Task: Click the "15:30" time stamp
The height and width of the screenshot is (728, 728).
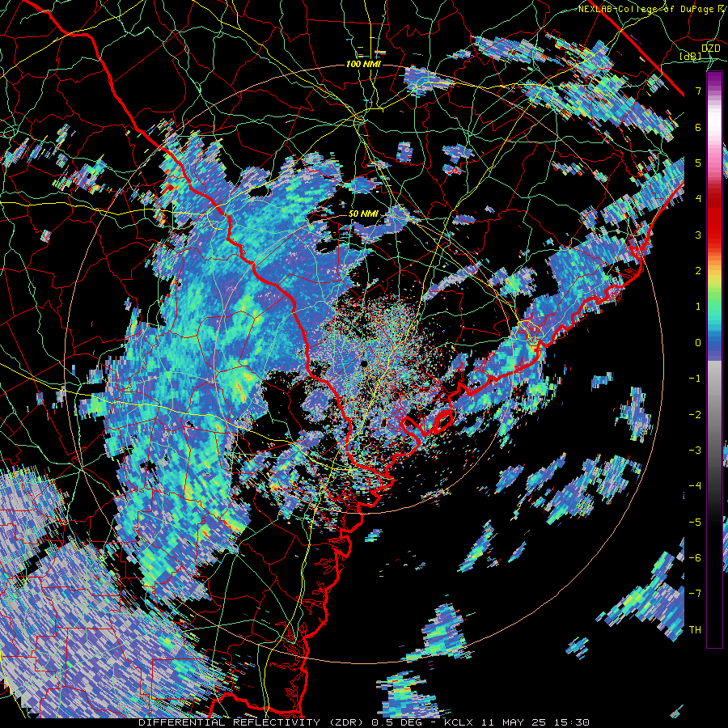Action: coord(570,722)
